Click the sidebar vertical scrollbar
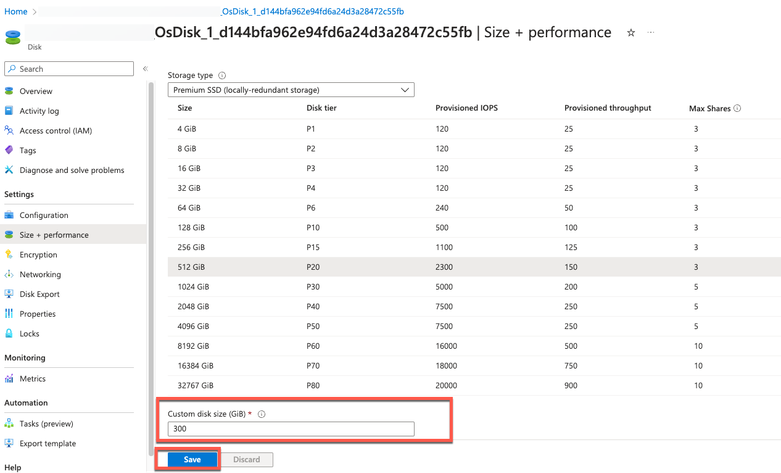Screen dimensions: 781x473 150,269
